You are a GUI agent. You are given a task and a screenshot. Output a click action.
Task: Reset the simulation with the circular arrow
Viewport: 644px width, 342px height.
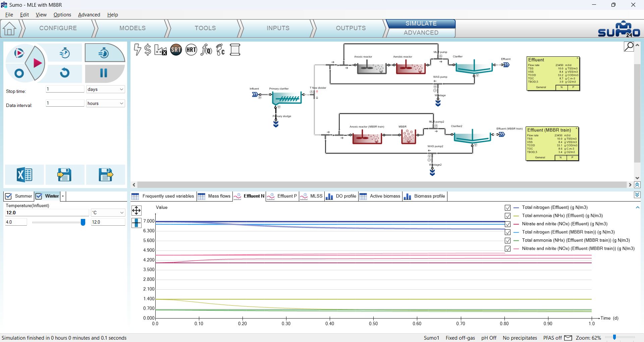coord(64,73)
